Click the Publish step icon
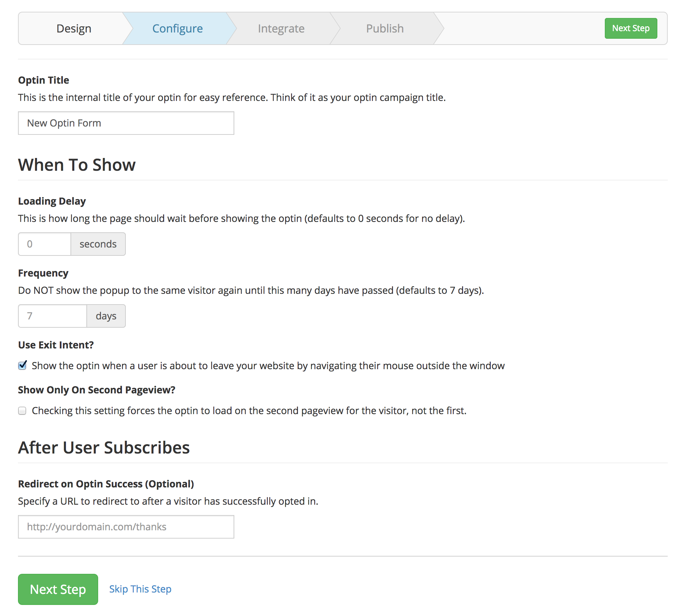 tap(386, 28)
